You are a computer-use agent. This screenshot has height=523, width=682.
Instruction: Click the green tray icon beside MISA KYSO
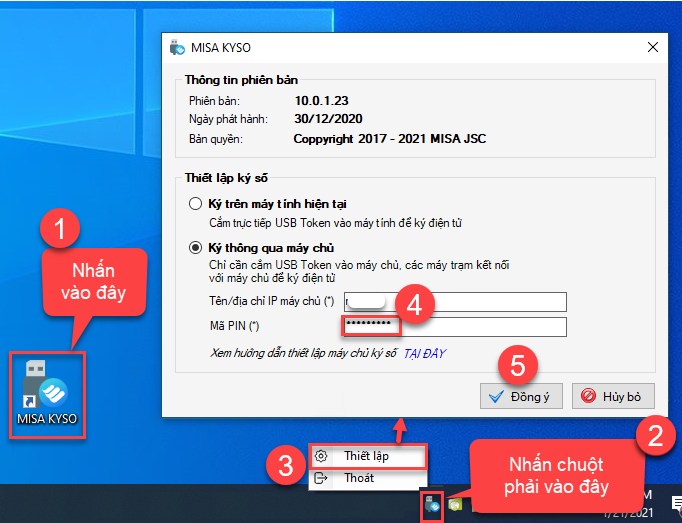[455, 505]
